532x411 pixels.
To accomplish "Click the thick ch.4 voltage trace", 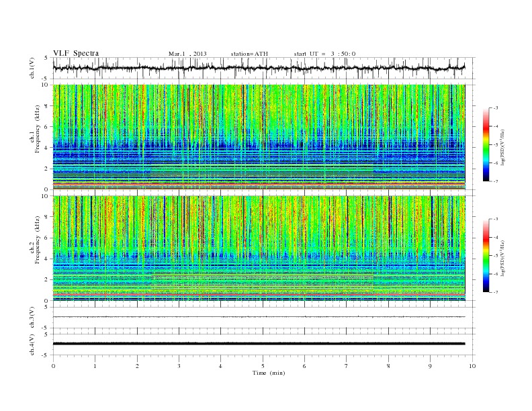I will (x=259, y=344).
